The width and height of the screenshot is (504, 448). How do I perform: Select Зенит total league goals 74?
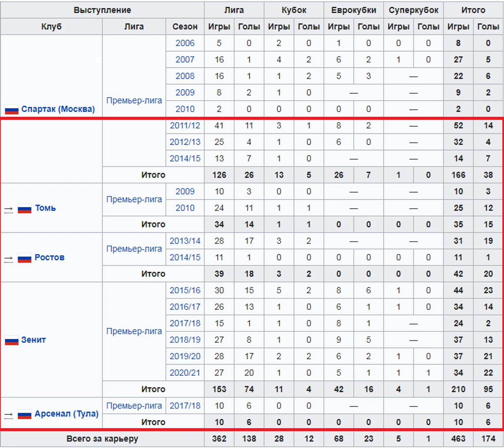point(249,389)
